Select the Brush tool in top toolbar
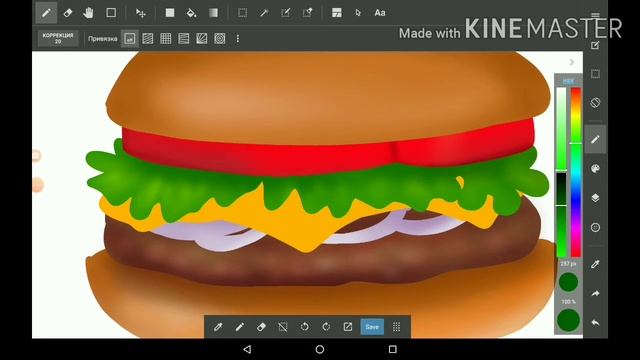 point(46,13)
